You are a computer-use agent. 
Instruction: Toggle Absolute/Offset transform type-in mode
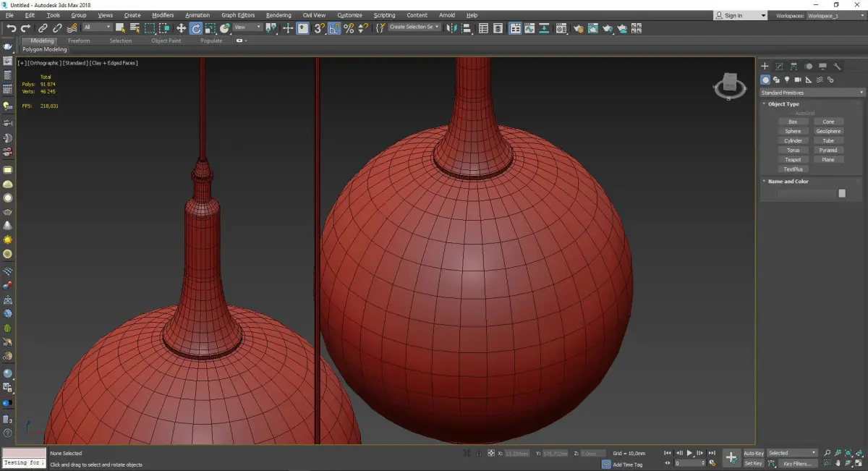[x=491, y=453]
